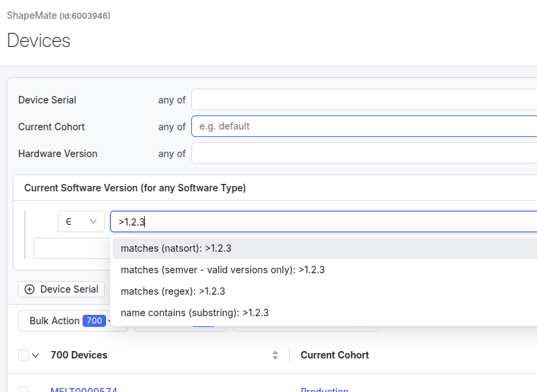This screenshot has width=537, height=392.
Task: Choose 'matches (natsort): >1.2.3' suggestion
Action: (176, 248)
